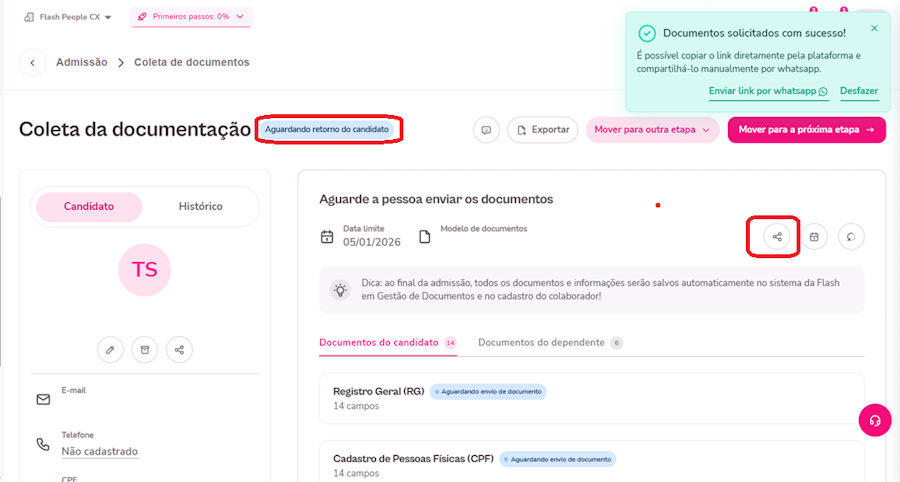Click the lightbulb tip icon
Viewport: 900px width, 482px height.
tap(340, 290)
